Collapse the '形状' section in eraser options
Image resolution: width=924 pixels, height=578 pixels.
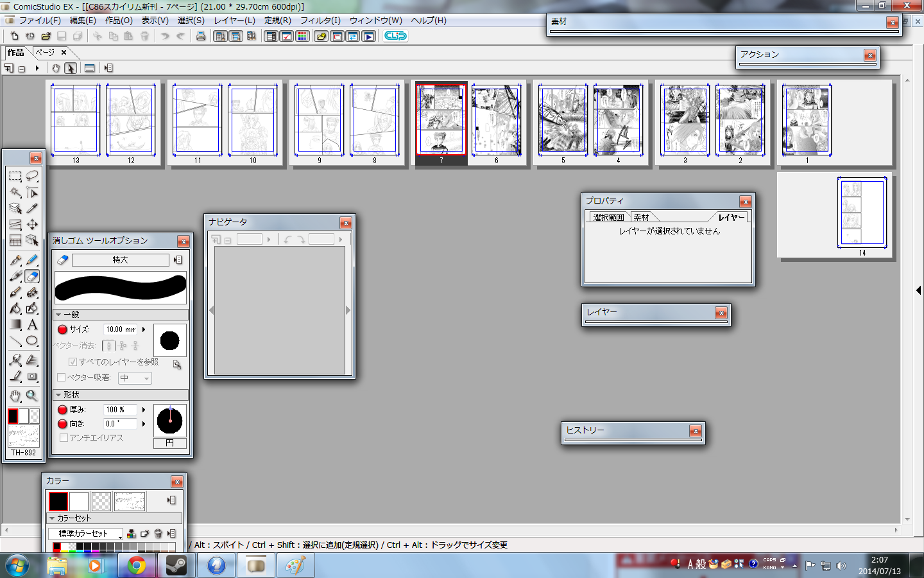click(x=58, y=395)
